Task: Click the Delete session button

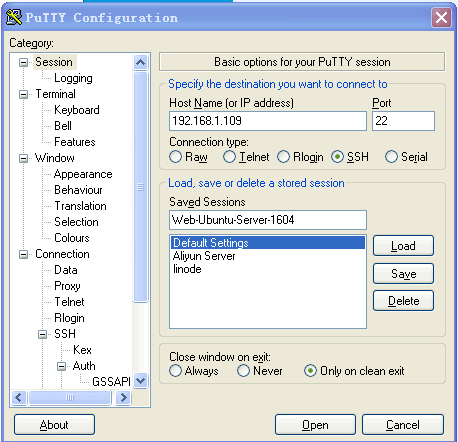Action: click(x=403, y=301)
